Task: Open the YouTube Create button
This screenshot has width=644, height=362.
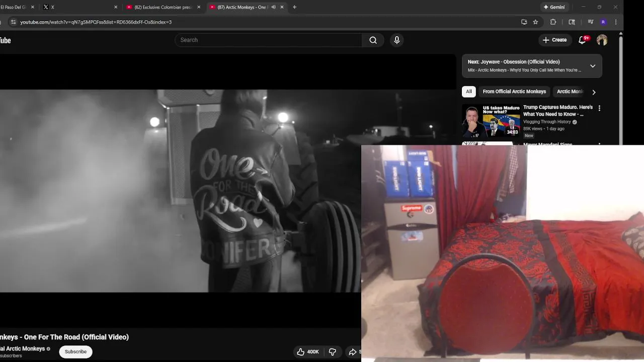Action: pyautogui.click(x=554, y=40)
